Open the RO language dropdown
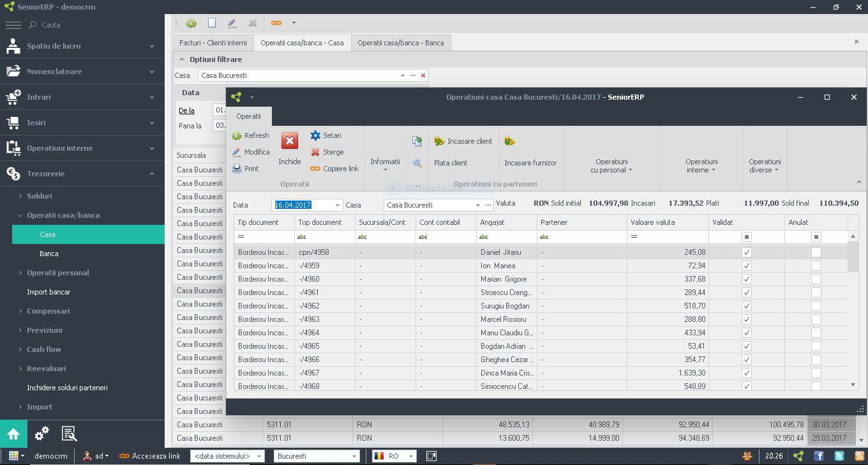The width and height of the screenshot is (868, 465). pyautogui.click(x=411, y=456)
